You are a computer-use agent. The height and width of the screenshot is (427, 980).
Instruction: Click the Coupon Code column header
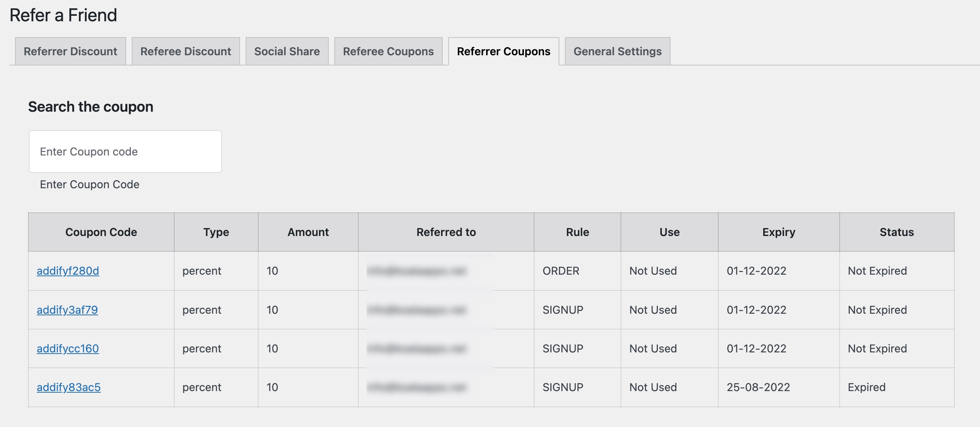coord(101,232)
